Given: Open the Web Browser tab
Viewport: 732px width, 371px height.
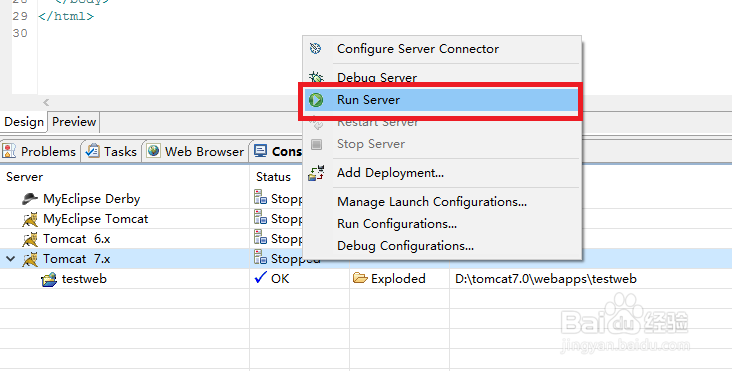Looking at the screenshot, I should [196, 152].
